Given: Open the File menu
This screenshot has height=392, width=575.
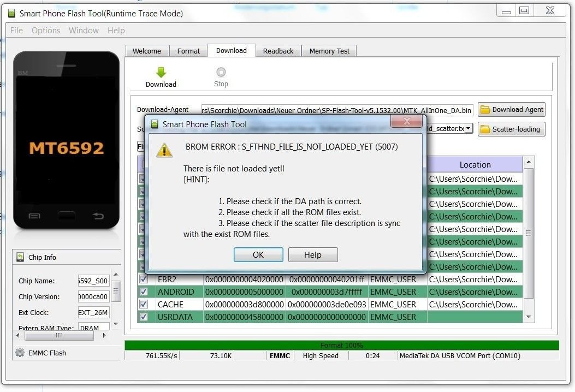Looking at the screenshot, I should [x=16, y=31].
